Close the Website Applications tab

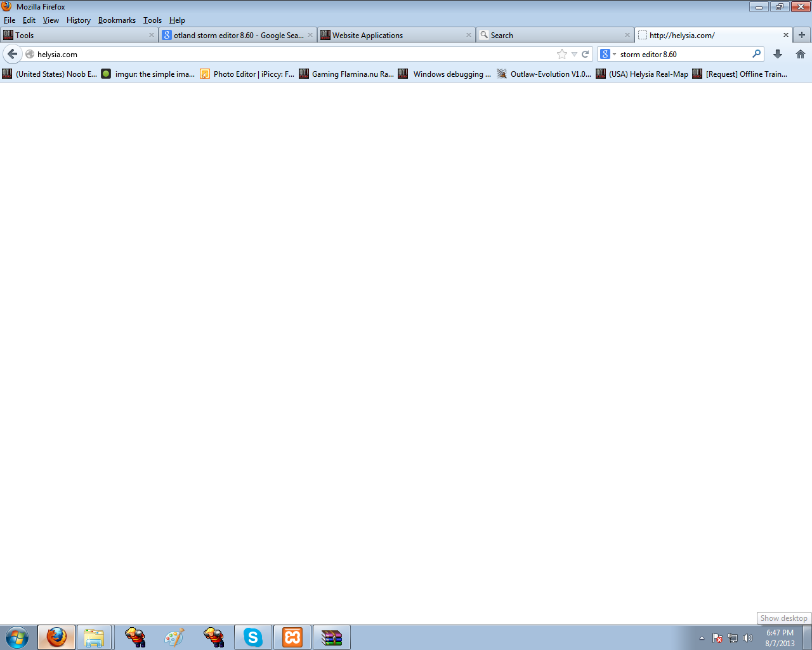pyautogui.click(x=469, y=35)
